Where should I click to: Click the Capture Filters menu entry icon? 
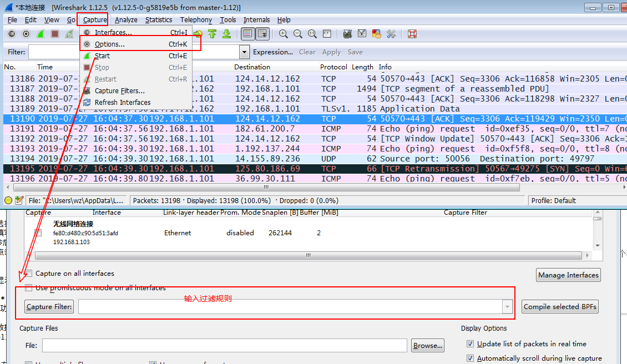coord(87,91)
